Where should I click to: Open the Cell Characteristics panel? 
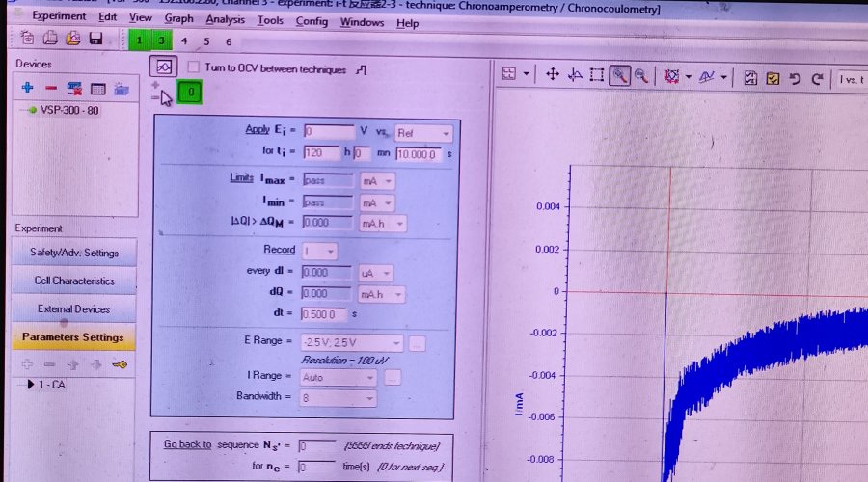(74, 281)
